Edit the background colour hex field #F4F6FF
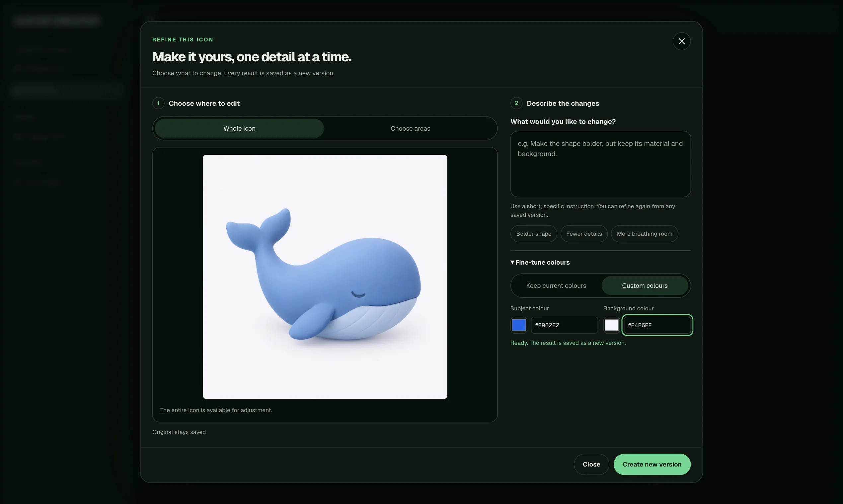The height and width of the screenshot is (504, 843). coord(657,325)
